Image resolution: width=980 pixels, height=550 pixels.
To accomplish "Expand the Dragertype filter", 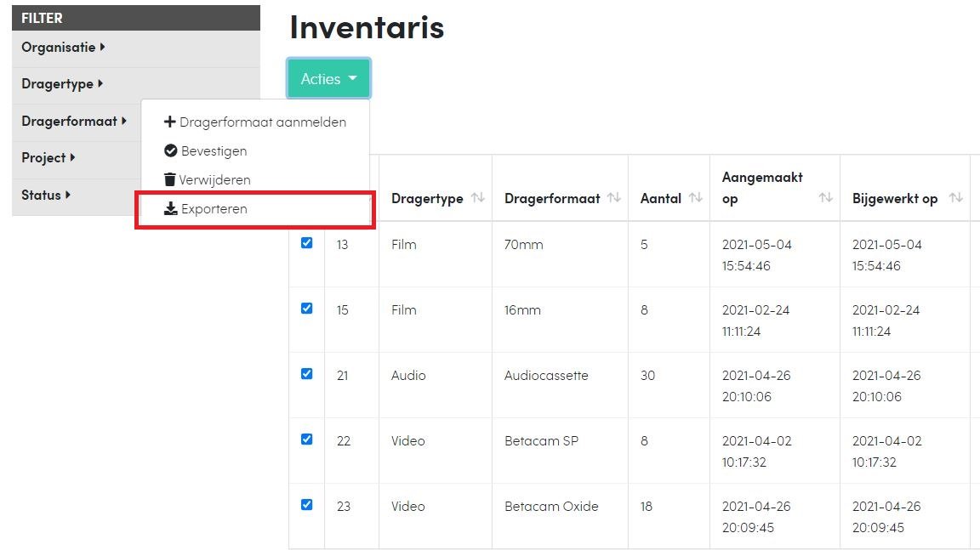I will (62, 83).
